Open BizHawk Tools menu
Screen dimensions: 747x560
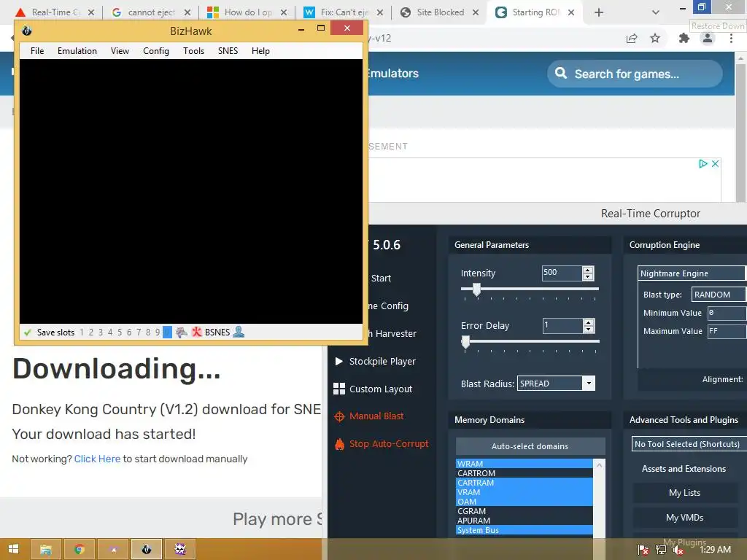[x=193, y=51]
